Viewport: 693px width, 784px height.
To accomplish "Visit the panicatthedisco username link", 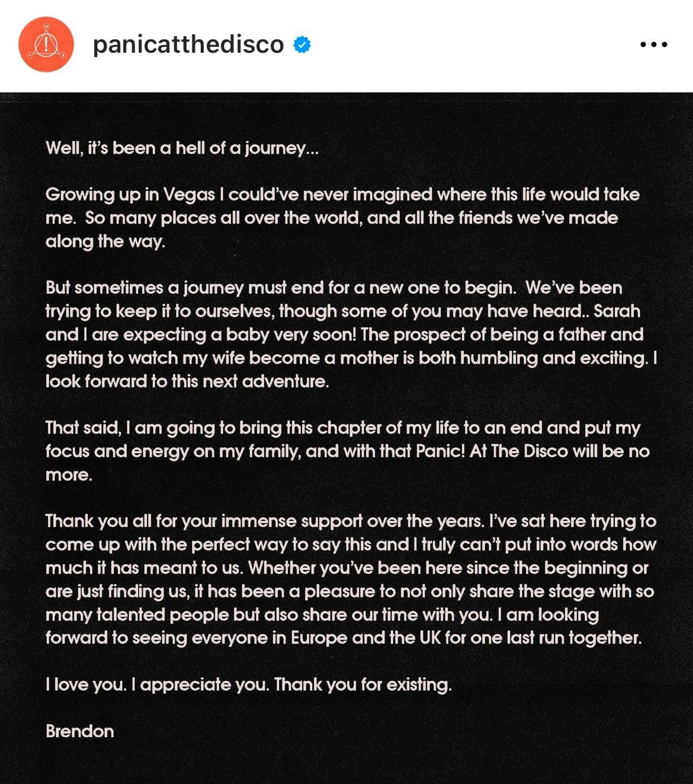I will (188, 44).
